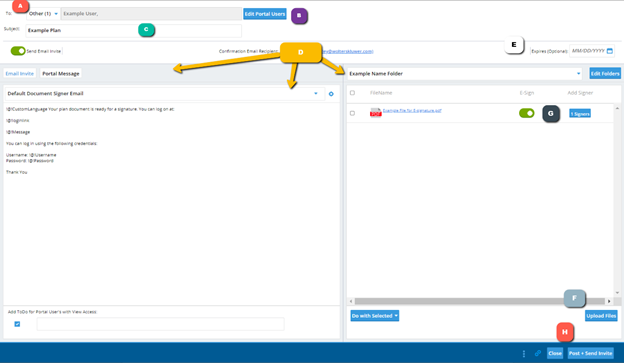Click the horizontal scrollbar of the file list
The height and width of the screenshot is (363, 624).
click(479, 301)
